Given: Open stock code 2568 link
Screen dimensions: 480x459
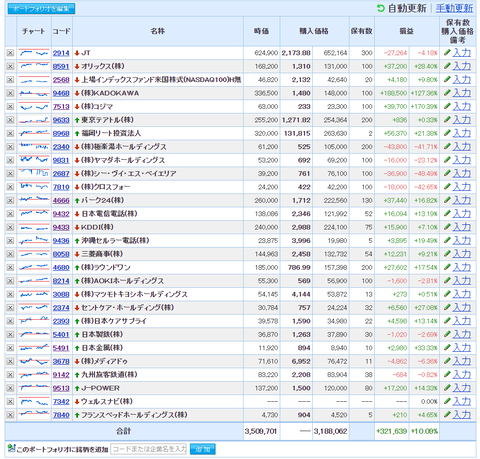Looking at the screenshot, I should tap(61, 80).
